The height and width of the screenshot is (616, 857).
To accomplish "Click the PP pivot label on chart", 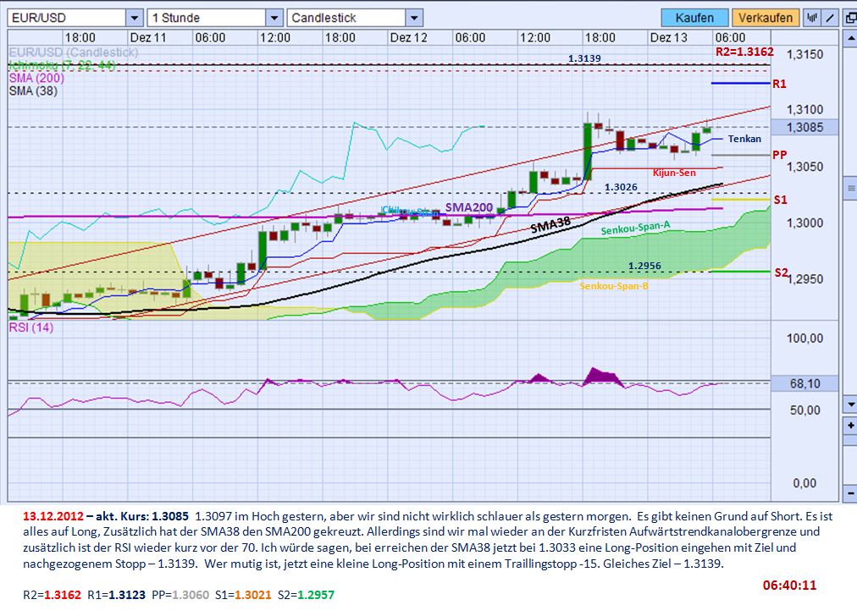I will click(x=779, y=155).
